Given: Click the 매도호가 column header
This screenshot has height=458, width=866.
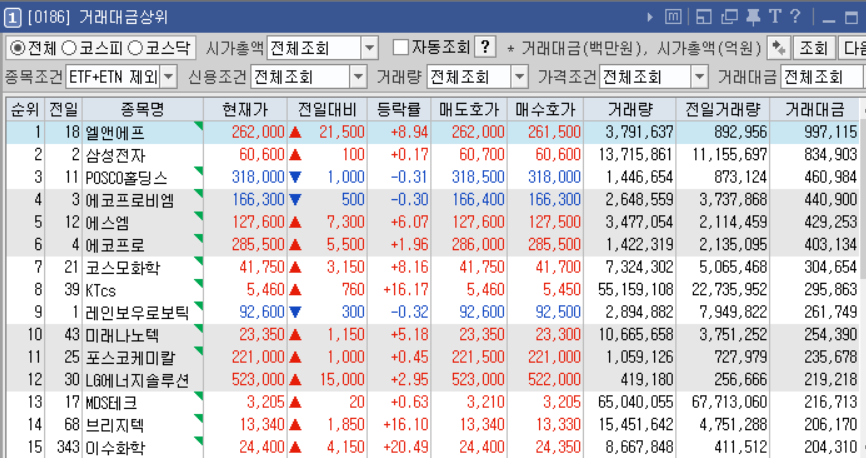Looking at the screenshot, I should [x=469, y=109].
